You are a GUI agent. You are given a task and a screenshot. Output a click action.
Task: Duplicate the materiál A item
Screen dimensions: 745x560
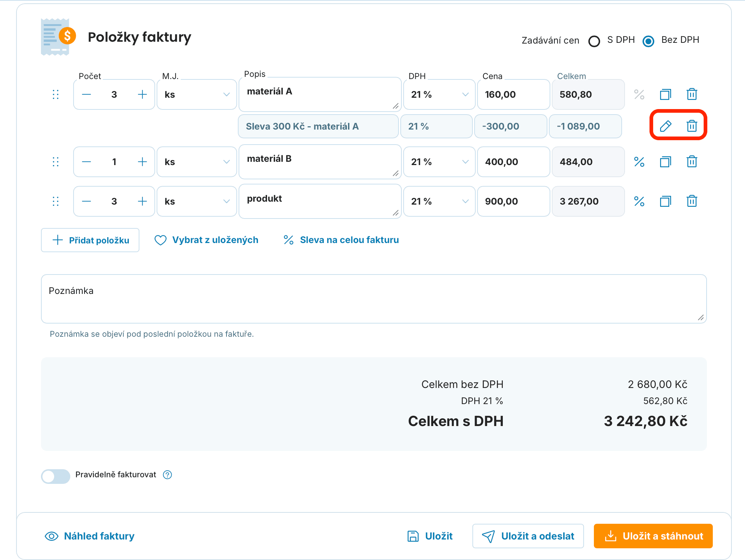(x=666, y=94)
